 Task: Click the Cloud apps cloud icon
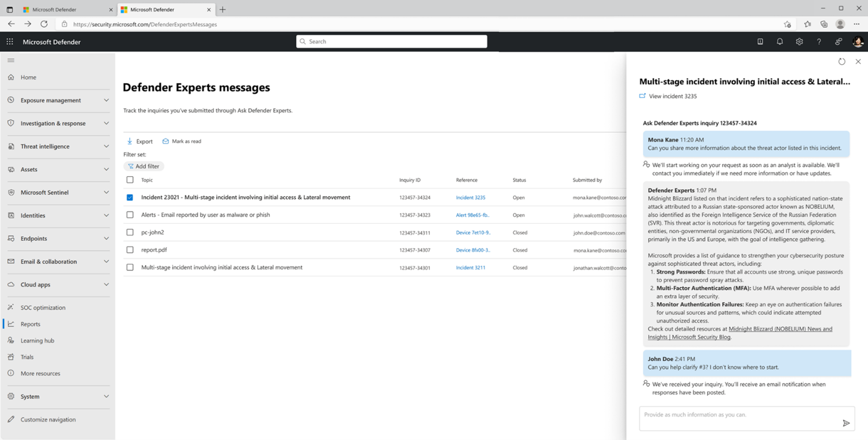pos(11,284)
